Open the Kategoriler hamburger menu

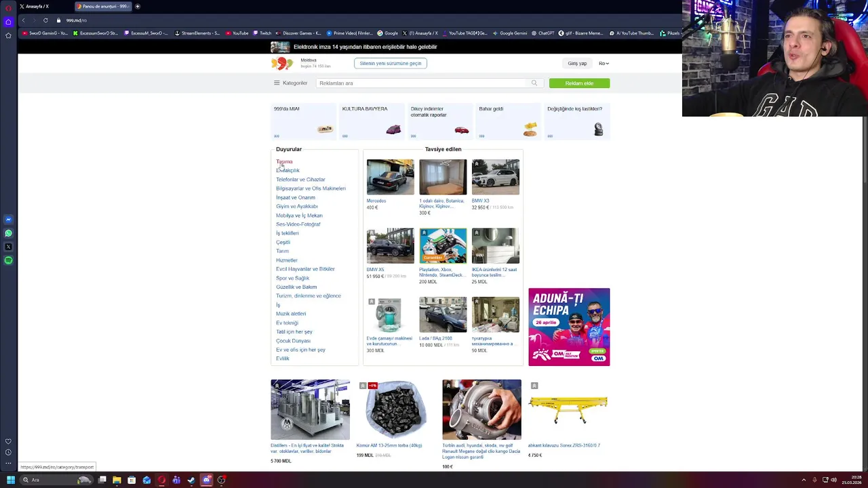coord(290,83)
